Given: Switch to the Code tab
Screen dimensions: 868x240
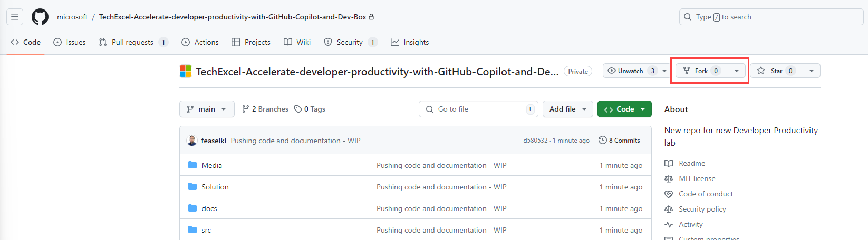Looking at the screenshot, I should pyautogui.click(x=25, y=42).
